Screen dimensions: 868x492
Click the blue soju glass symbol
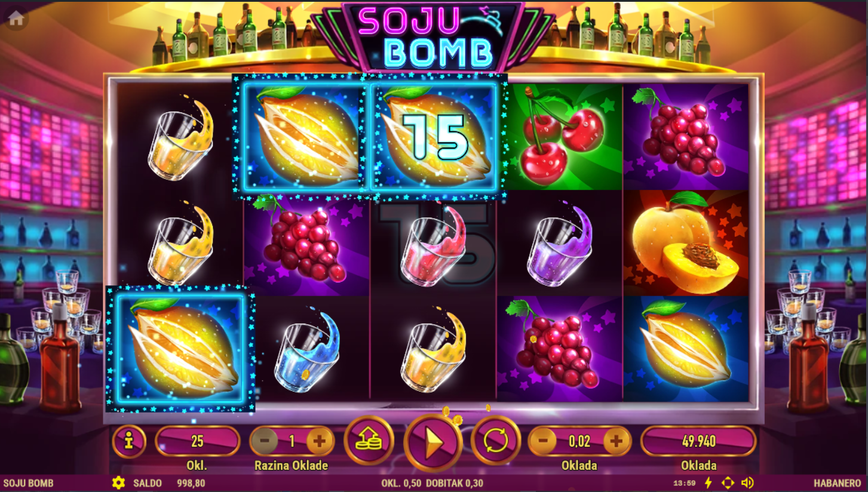click(307, 349)
